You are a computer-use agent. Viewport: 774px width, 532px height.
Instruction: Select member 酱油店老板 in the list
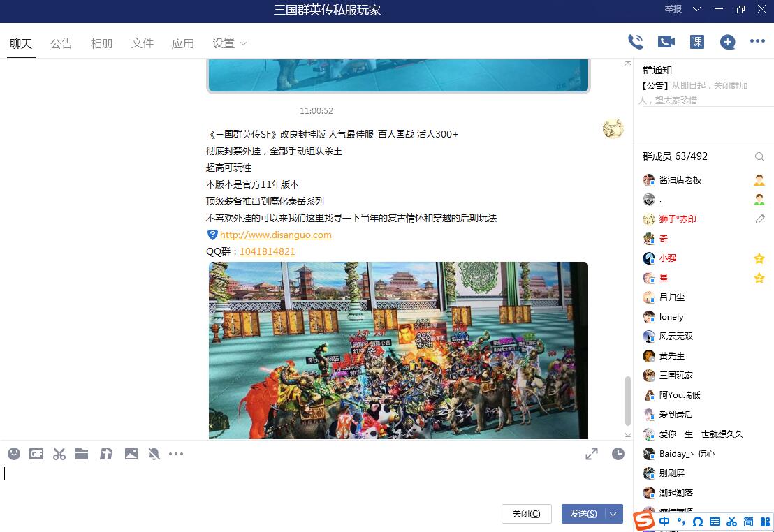pyautogui.click(x=704, y=180)
